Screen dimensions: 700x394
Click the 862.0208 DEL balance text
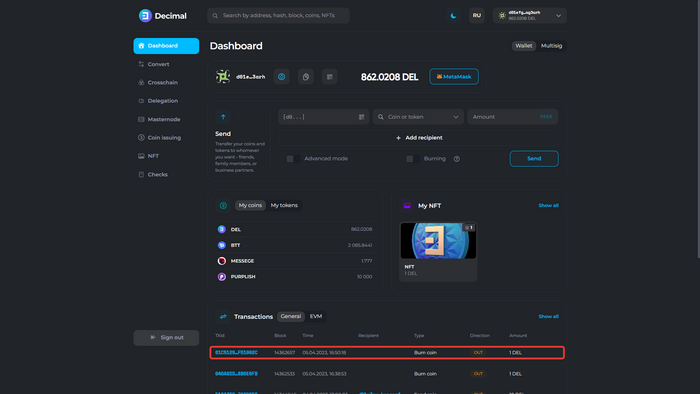click(x=389, y=77)
